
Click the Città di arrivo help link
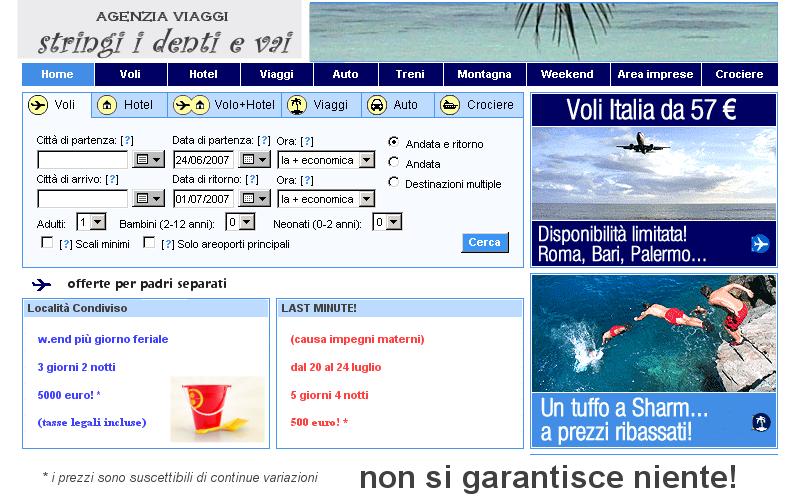[x=112, y=179]
